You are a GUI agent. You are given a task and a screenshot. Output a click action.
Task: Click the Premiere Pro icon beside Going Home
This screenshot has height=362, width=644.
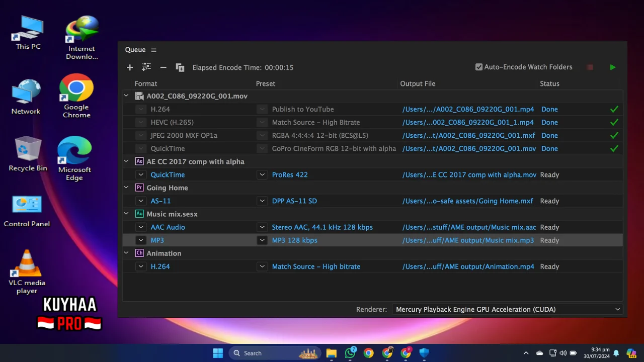139,188
